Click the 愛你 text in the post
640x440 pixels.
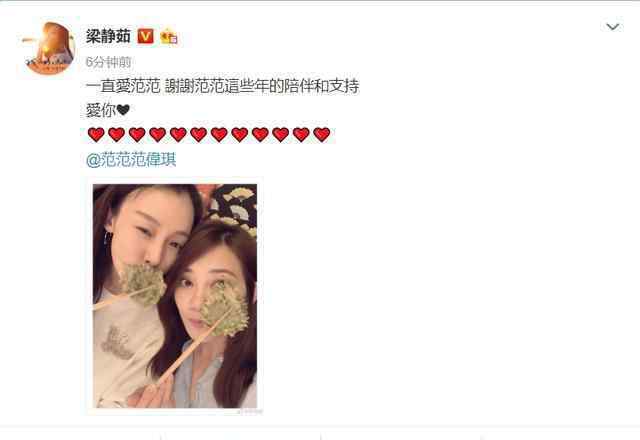(x=101, y=110)
